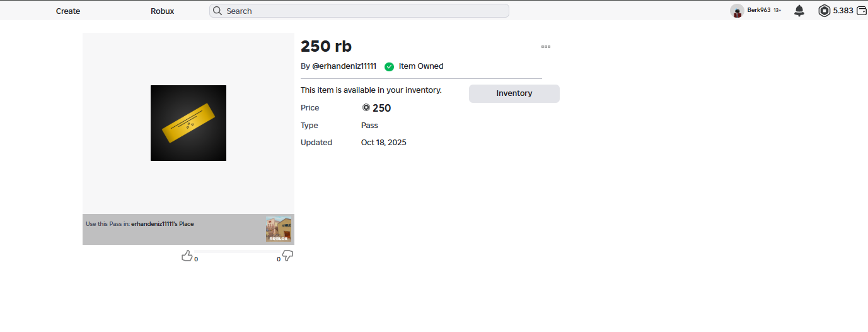868x332 pixels.
Task: Open the notifications bell
Action: point(799,11)
